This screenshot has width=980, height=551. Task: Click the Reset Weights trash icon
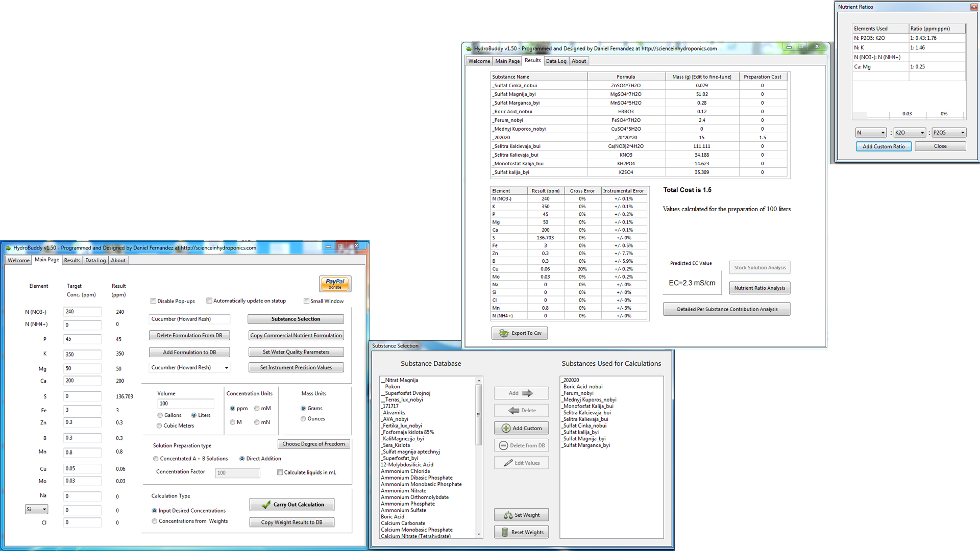point(505,532)
